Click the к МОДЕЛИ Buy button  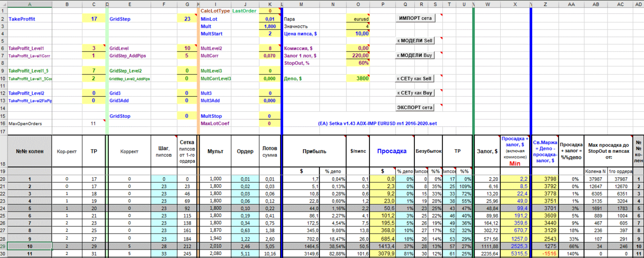coord(415,55)
